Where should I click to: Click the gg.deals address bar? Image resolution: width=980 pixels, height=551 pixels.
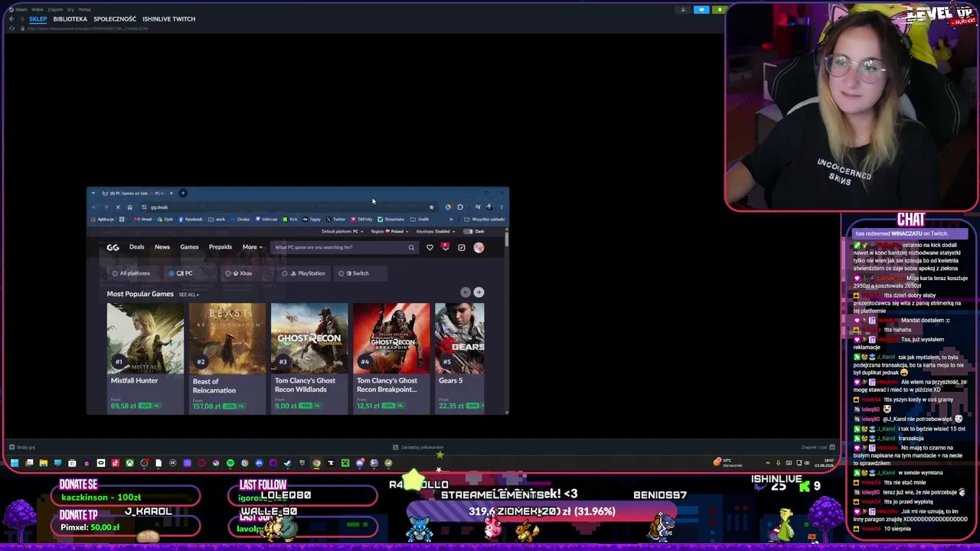coord(287,207)
